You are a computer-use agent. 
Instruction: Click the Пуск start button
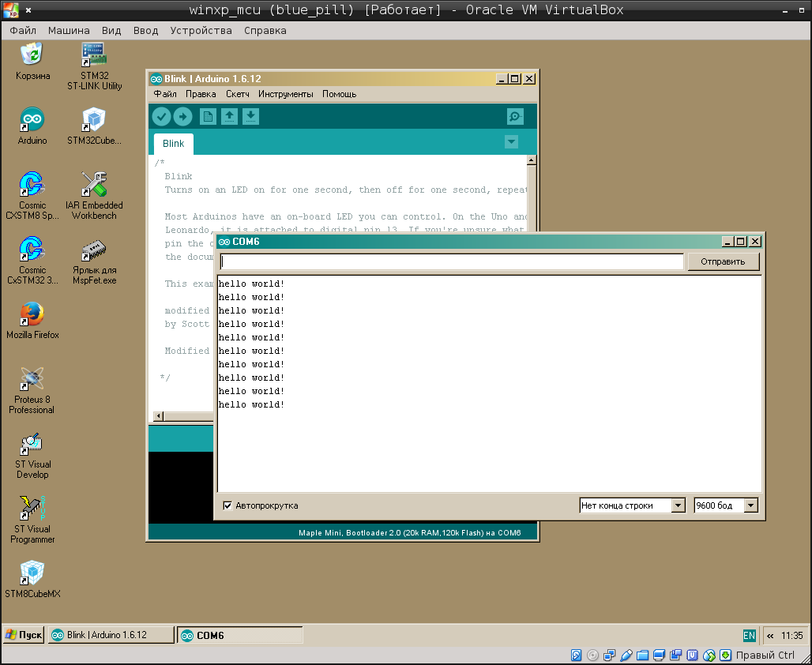24,635
